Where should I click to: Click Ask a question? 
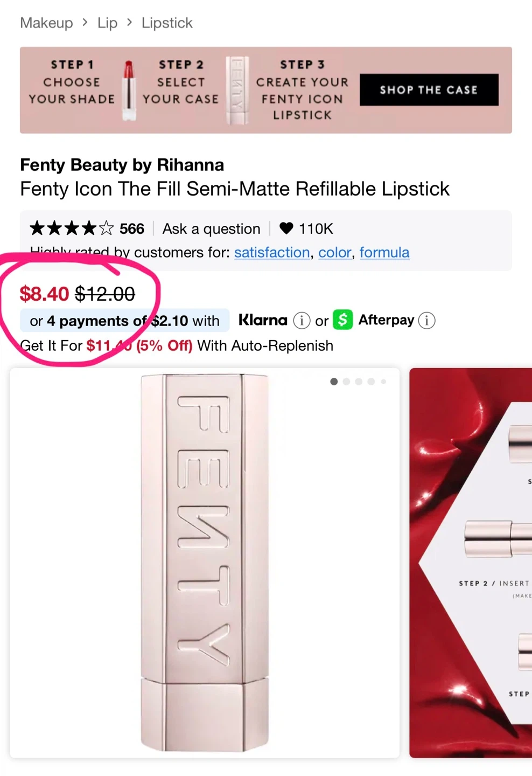[211, 228]
